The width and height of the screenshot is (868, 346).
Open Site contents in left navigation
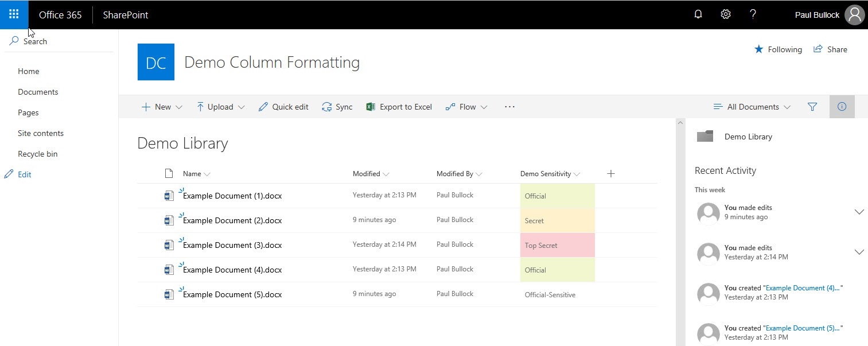point(41,133)
